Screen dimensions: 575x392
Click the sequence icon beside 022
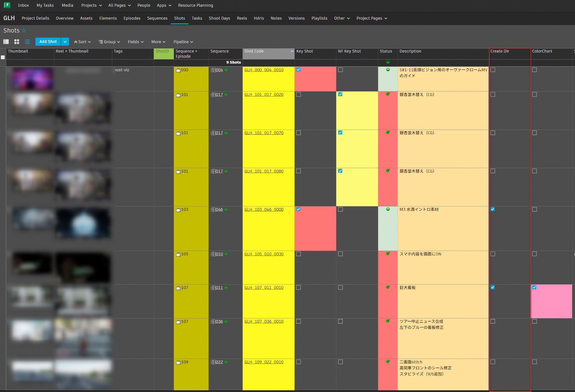[213, 362]
